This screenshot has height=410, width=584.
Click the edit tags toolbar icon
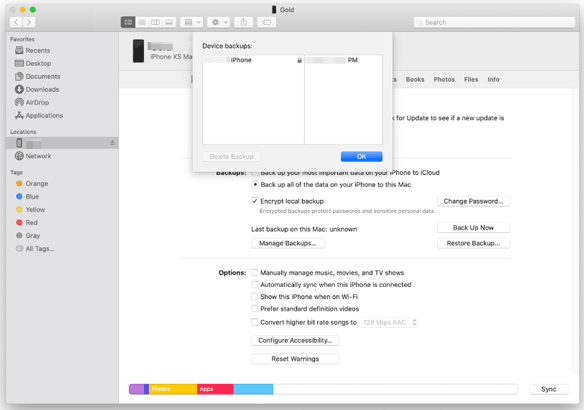pos(267,22)
